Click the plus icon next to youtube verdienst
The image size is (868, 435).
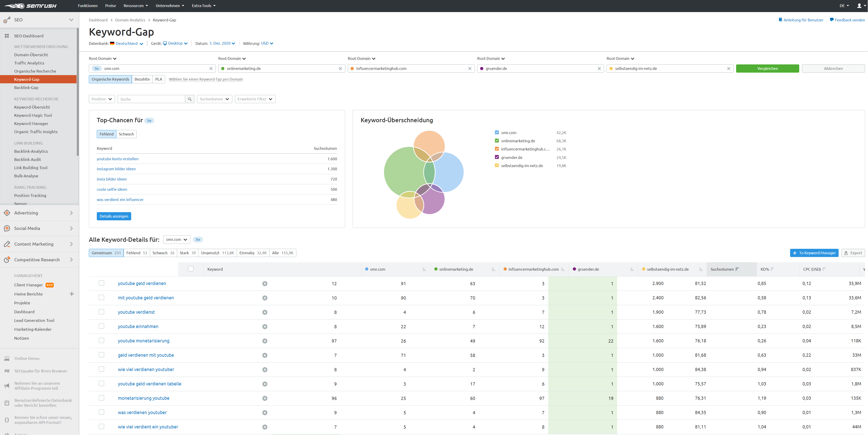tap(265, 313)
